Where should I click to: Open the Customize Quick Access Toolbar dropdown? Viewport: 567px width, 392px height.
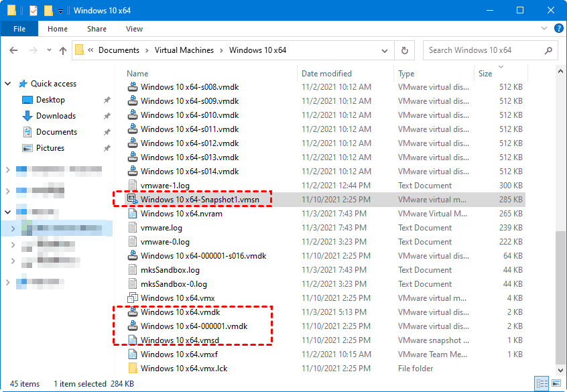point(61,11)
